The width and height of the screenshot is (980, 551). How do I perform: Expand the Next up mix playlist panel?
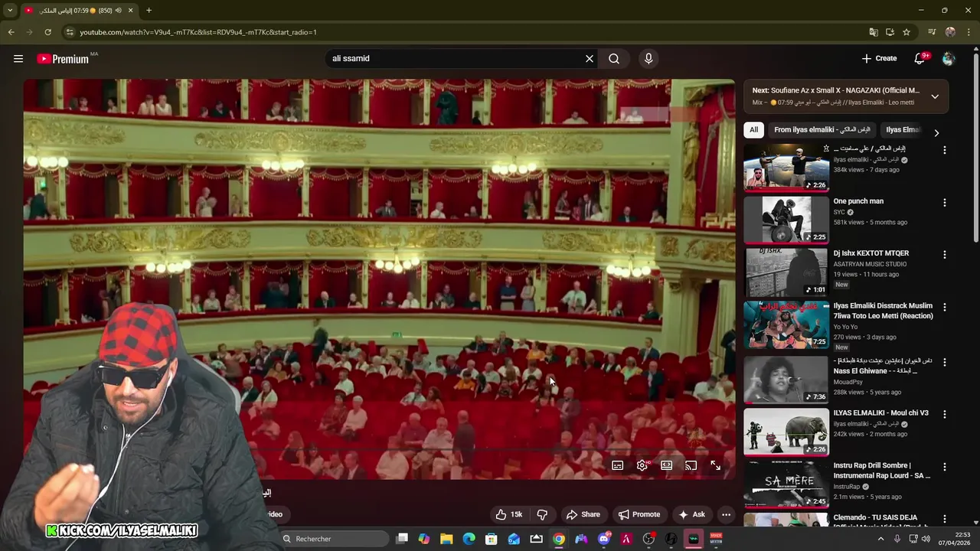point(935,96)
